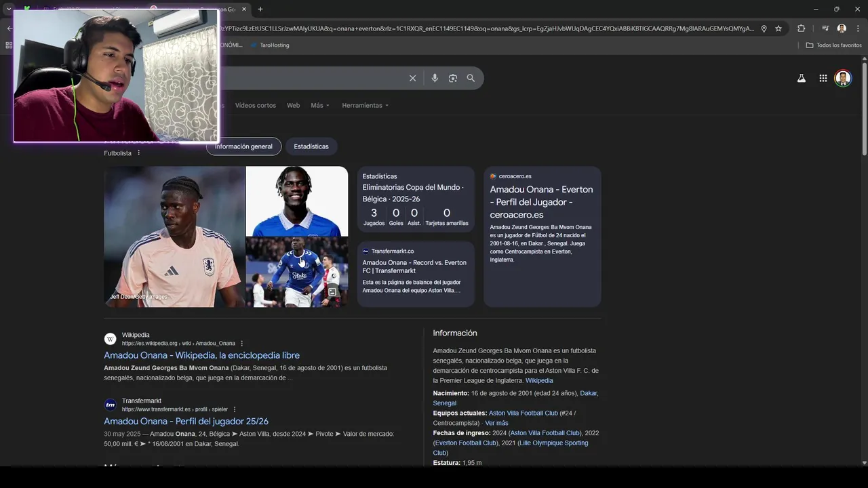
Task: Click the Google search input field
Action: 312,78
